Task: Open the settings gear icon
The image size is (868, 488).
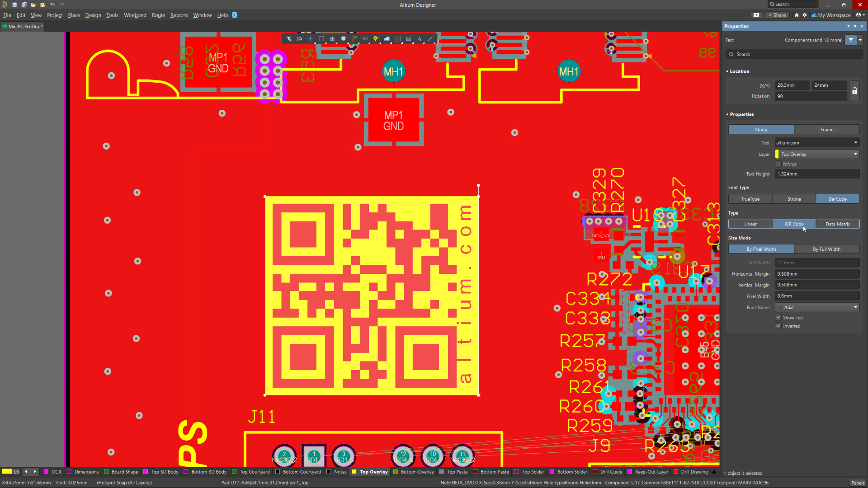Action: 805,15
